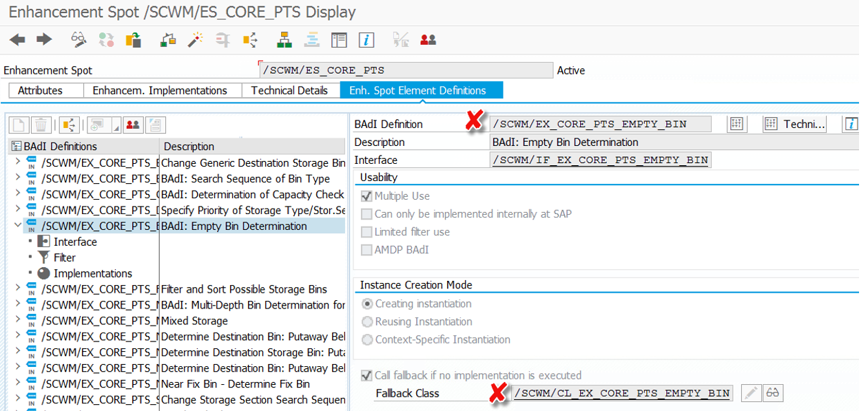The width and height of the screenshot is (868, 411).
Task: Toggle the Multiple Use checkbox
Action: click(366, 196)
